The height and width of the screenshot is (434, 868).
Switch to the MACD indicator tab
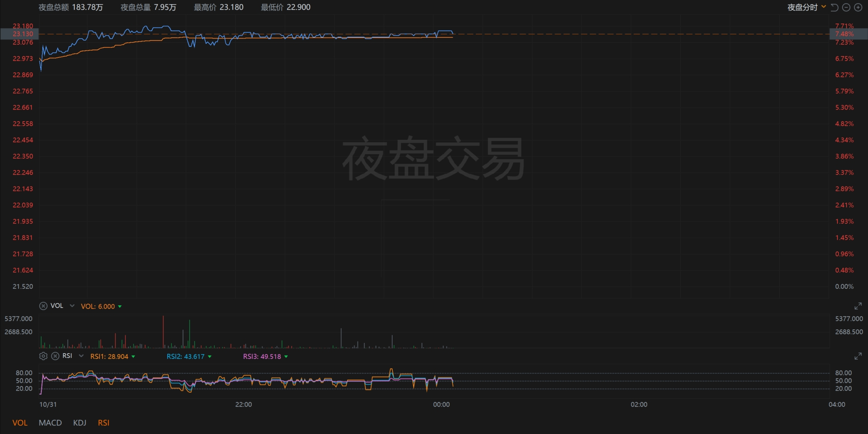[50, 423]
